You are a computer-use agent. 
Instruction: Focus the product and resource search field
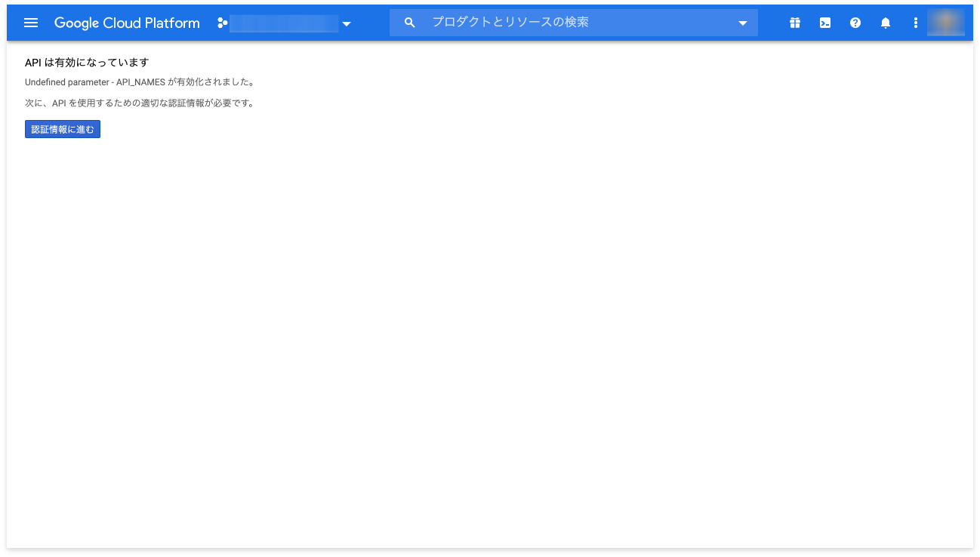tap(574, 23)
